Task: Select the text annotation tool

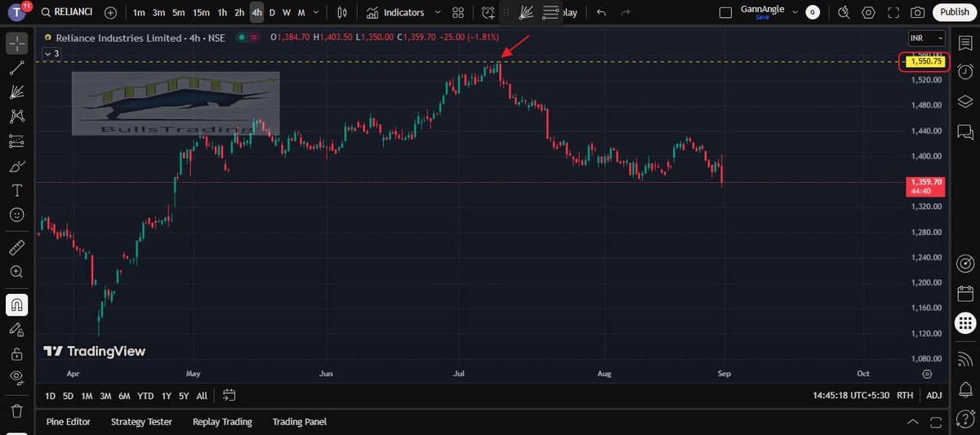Action: click(16, 190)
